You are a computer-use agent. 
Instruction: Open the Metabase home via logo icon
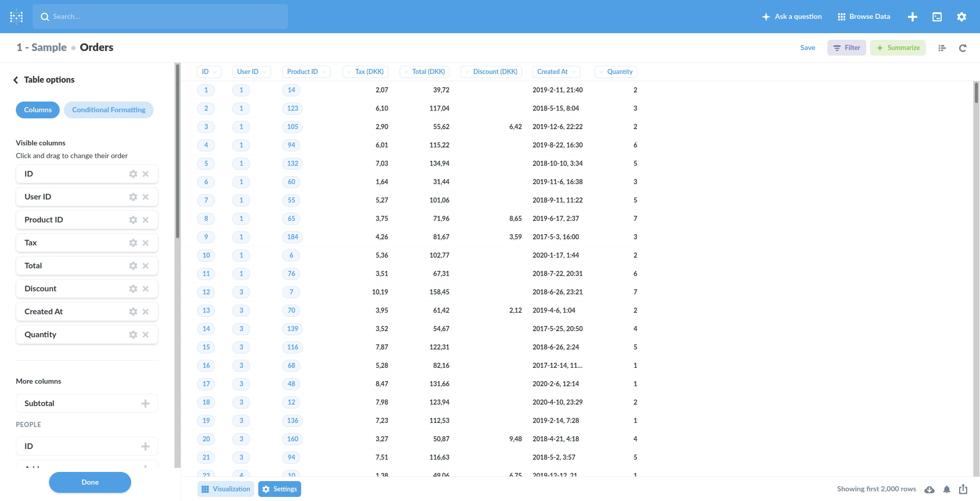click(x=16, y=16)
